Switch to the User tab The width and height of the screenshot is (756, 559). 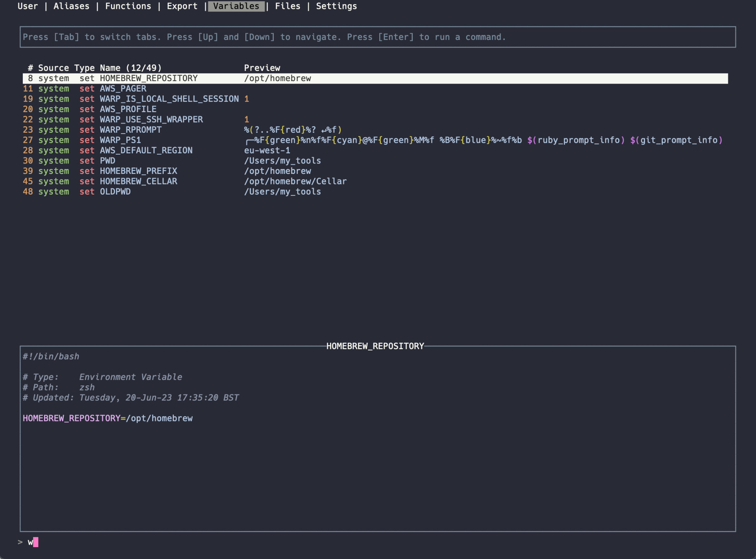click(27, 6)
